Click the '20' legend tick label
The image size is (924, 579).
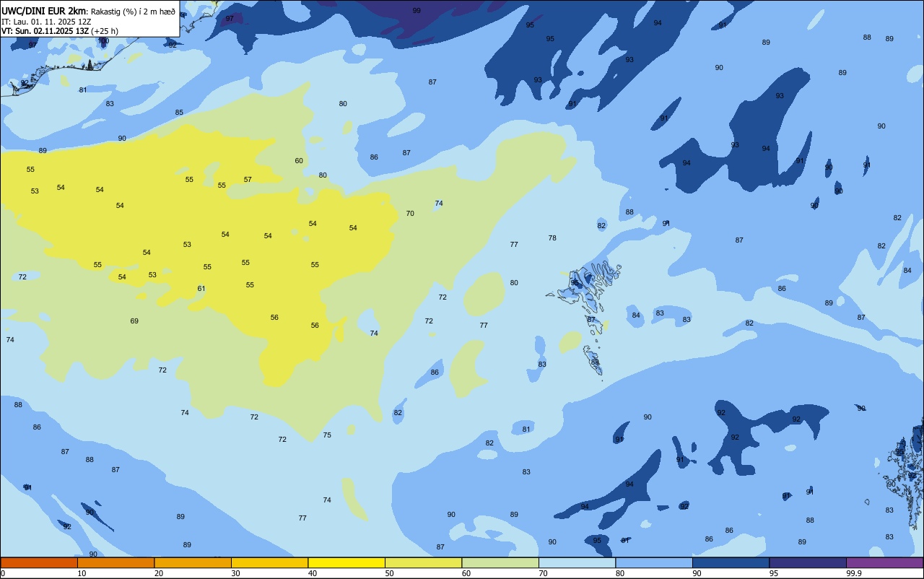point(158,573)
